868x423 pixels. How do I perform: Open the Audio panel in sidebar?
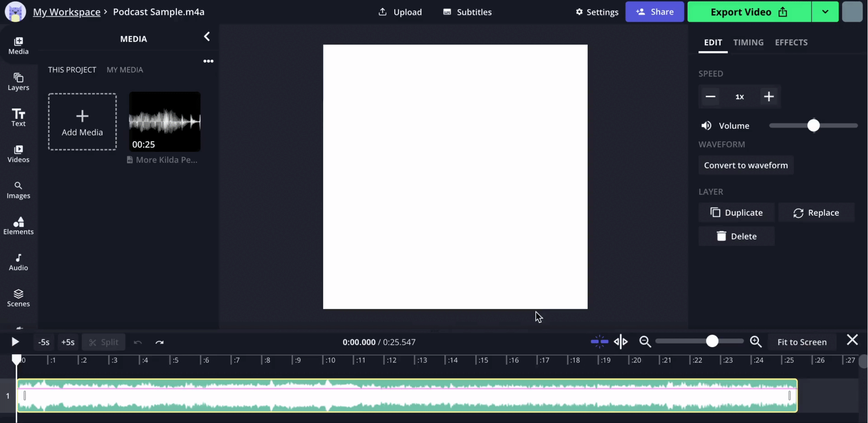(18, 262)
